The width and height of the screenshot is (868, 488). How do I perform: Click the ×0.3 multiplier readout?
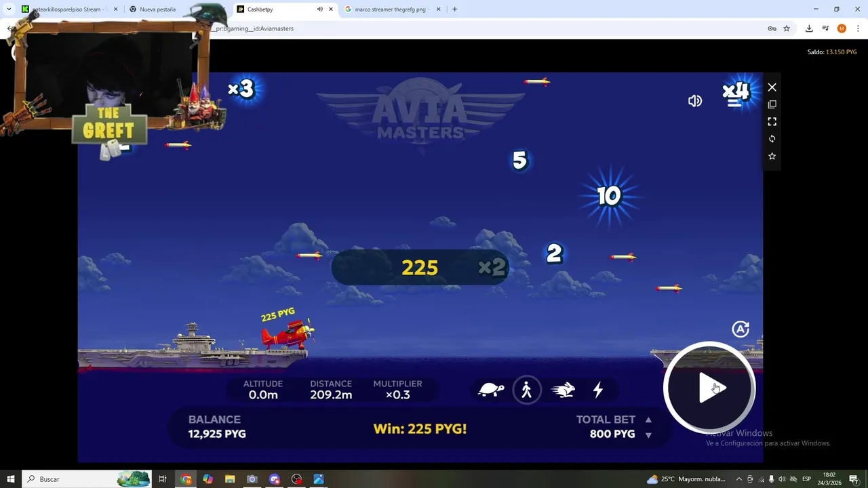point(397,394)
